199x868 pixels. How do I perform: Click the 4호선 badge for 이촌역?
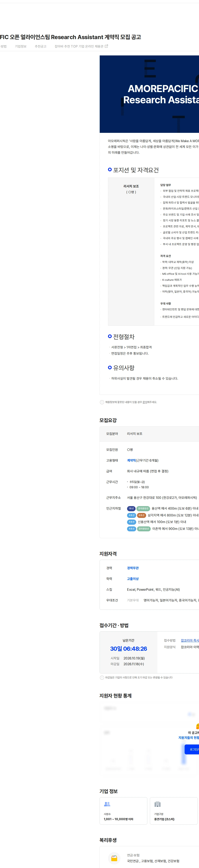pos(131,529)
